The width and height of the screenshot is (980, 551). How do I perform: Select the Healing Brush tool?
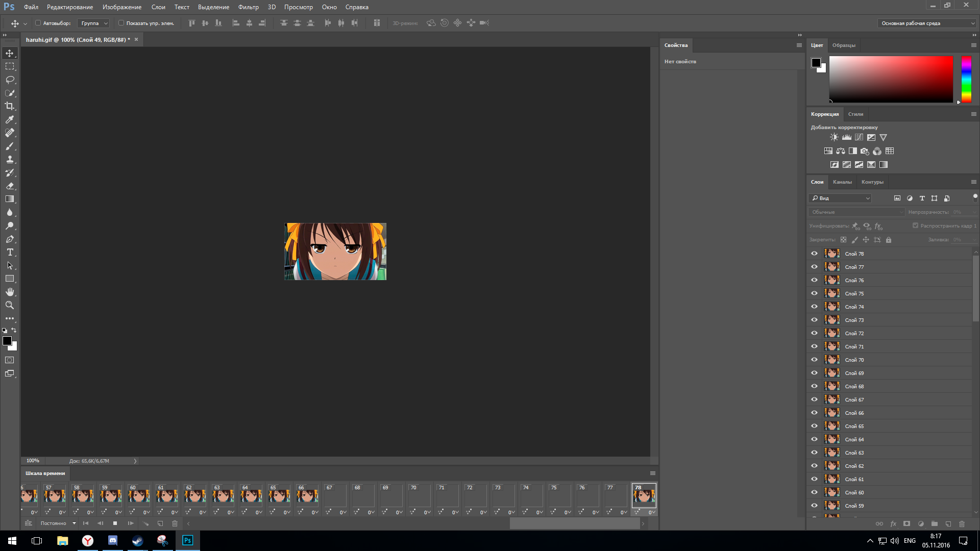[x=10, y=133]
